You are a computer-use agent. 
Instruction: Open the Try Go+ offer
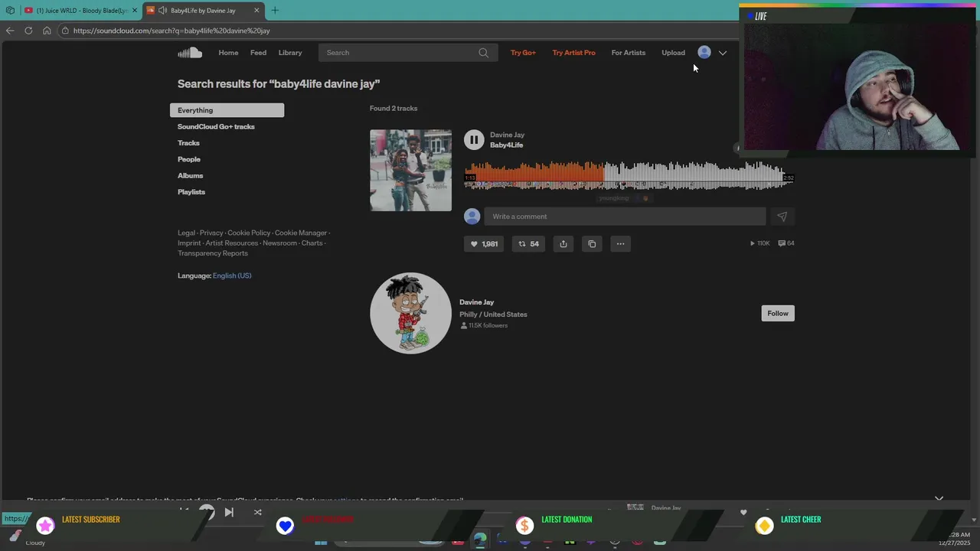523,53
